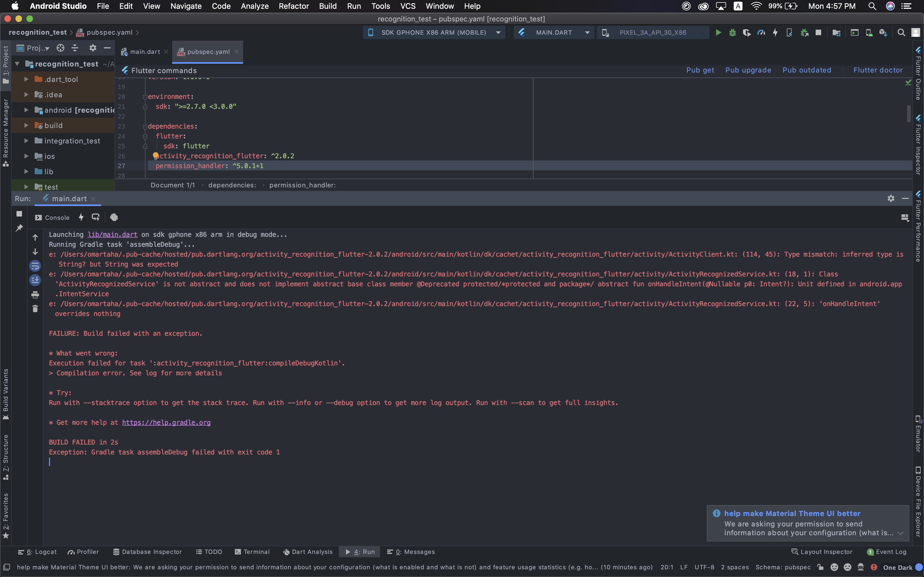Pin the main.dart Run tab
This screenshot has height=577, width=924.
tap(19, 228)
